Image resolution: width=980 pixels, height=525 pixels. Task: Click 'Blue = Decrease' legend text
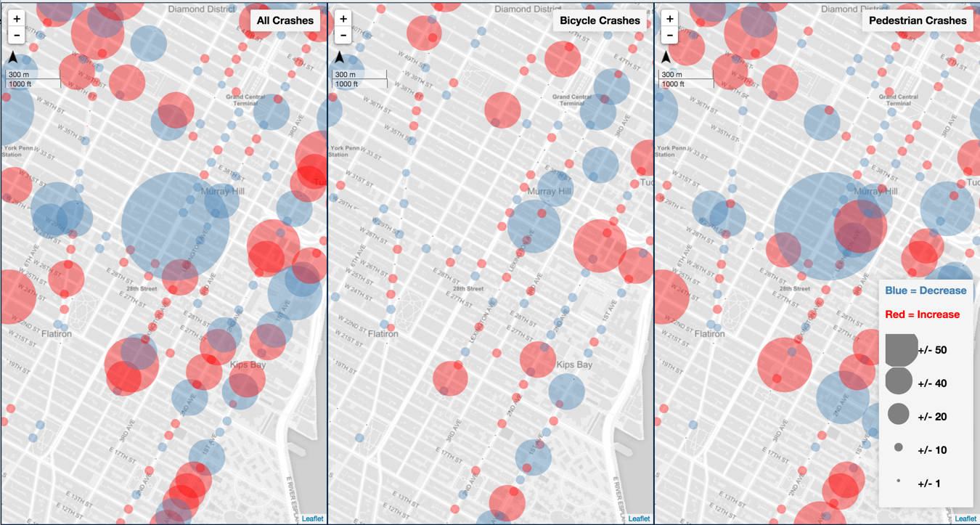tap(926, 290)
